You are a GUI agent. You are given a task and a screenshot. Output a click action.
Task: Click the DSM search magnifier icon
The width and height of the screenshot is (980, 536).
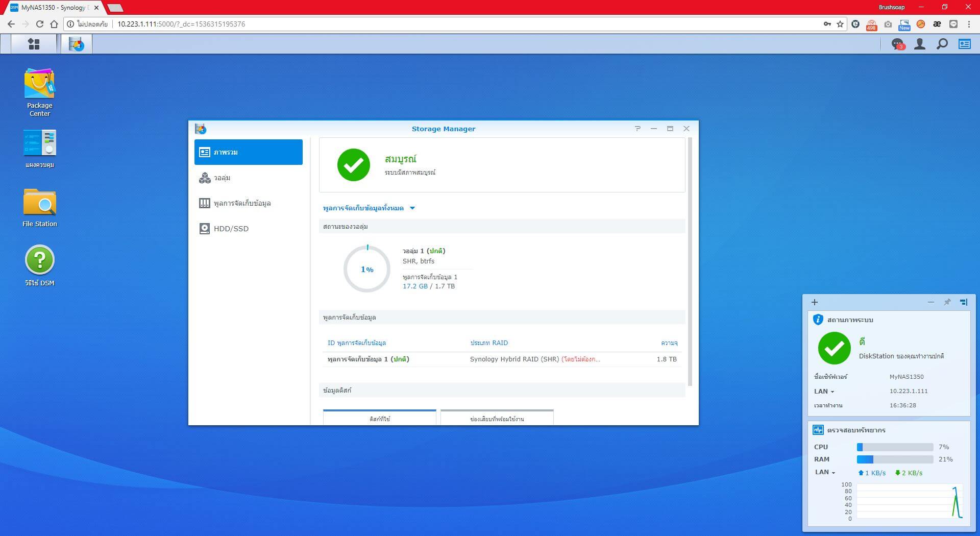(x=942, y=44)
